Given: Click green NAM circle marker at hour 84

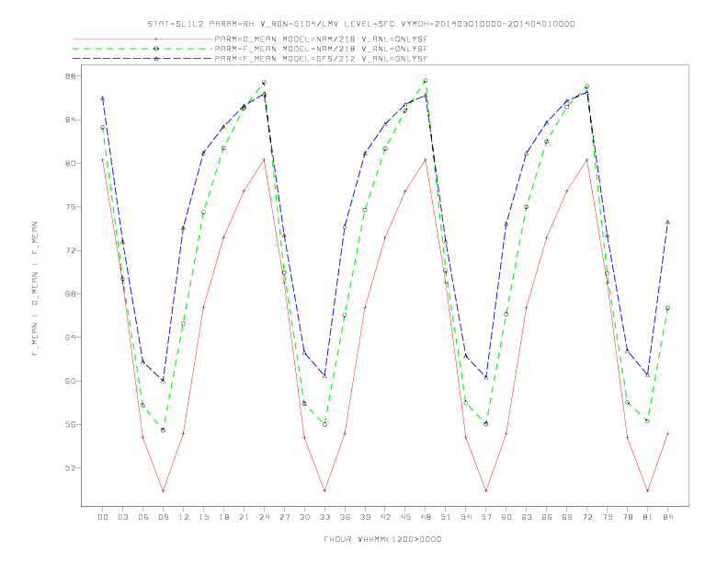Looking at the screenshot, I should click(667, 308).
